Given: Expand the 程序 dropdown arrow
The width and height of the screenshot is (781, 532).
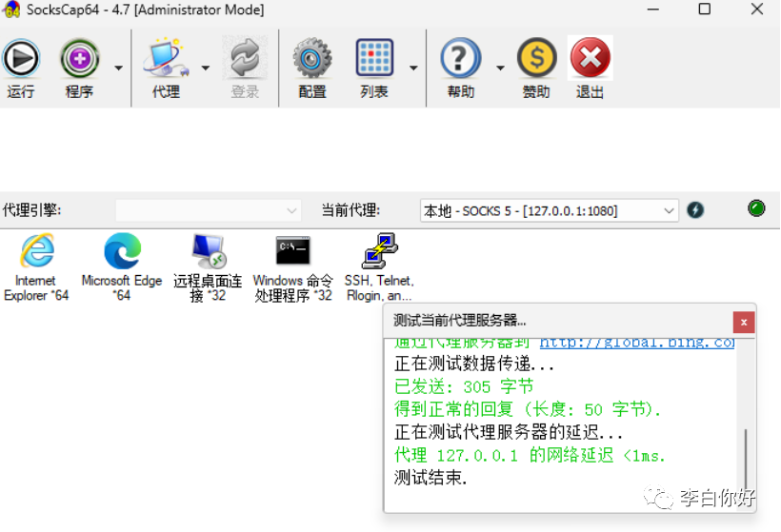Looking at the screenshot, I should [118, 68].
